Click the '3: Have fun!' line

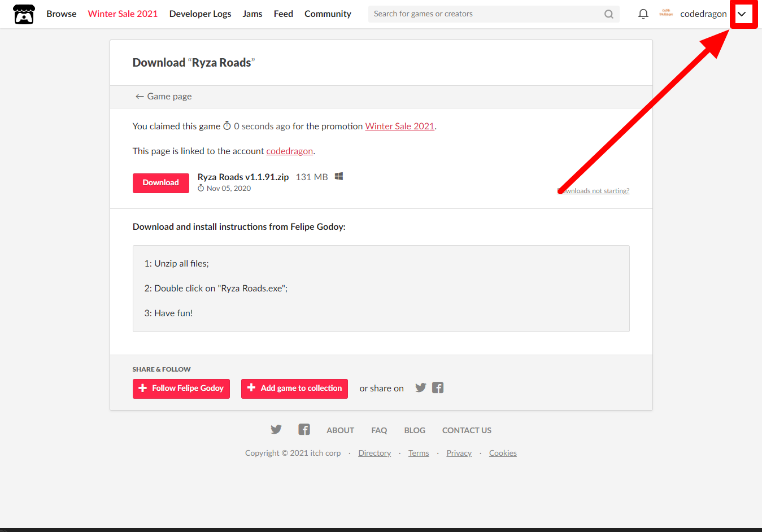(x=168, y=313)
